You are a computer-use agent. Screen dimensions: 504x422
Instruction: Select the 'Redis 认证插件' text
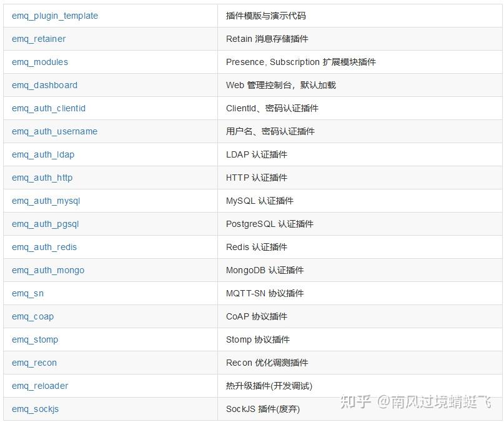pos(257,248)
